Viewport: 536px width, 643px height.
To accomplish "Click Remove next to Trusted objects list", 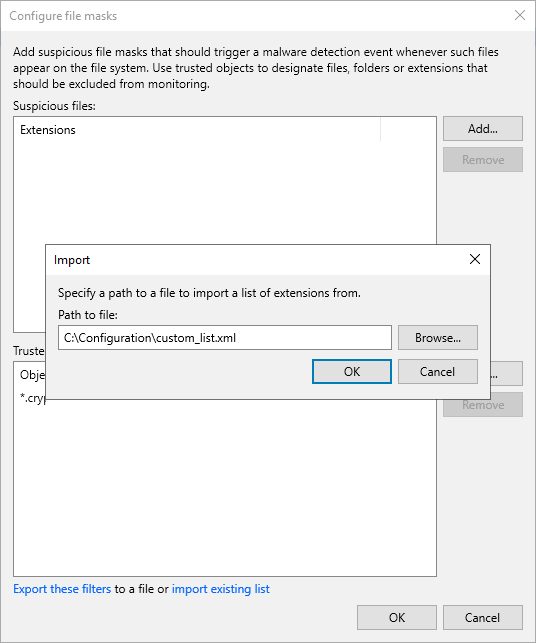I will click(483, 405).
